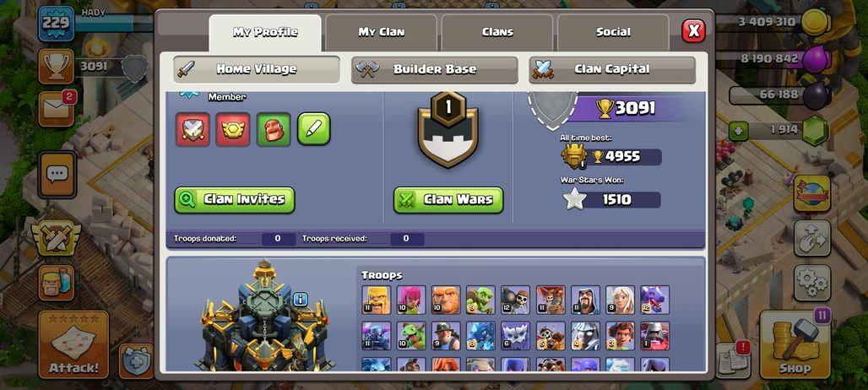Select the Barbarian troop icon
The height and width of the screenshot is (390, 868).
point(377,300)
